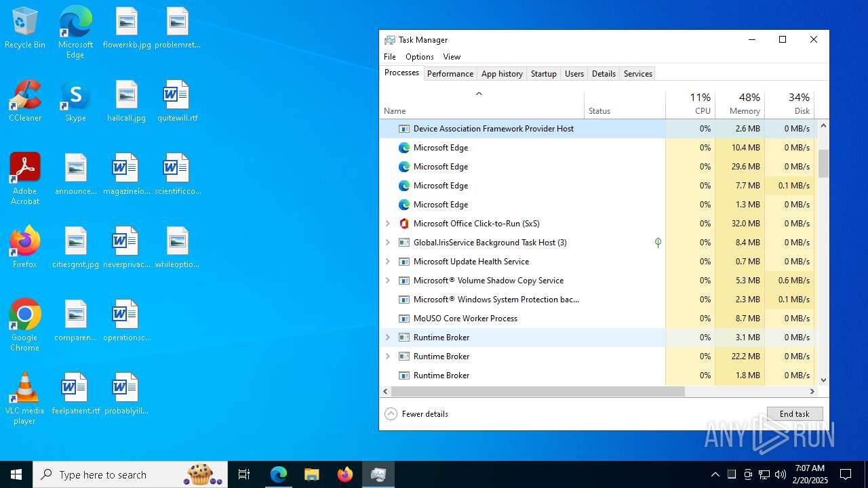Launch Microsoft Edge from desktop shortcut
Image resolution: width=868 pixels, height=488 pixels.
click(75, 32)
